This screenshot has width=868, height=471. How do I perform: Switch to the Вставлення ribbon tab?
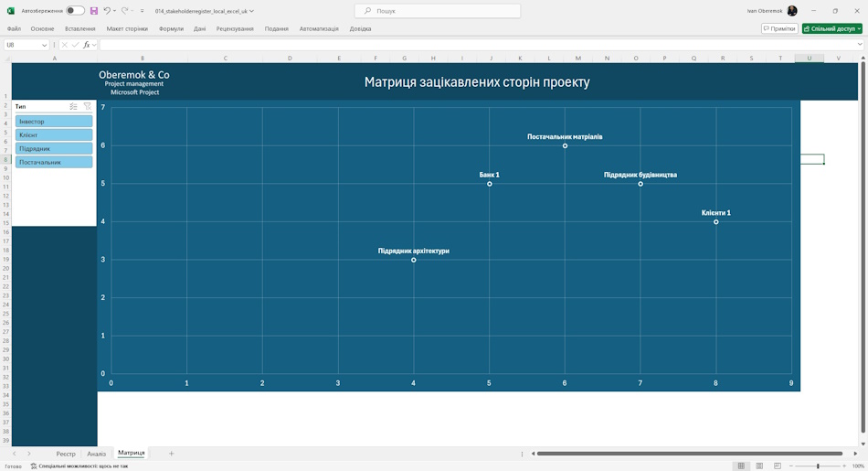tap(80, 29)
